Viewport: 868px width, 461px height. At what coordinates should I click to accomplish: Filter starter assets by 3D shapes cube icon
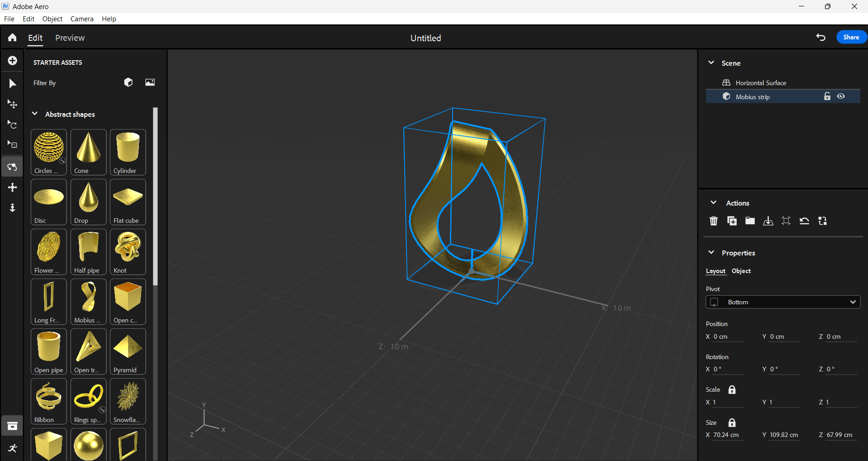[x=128, y=82]
